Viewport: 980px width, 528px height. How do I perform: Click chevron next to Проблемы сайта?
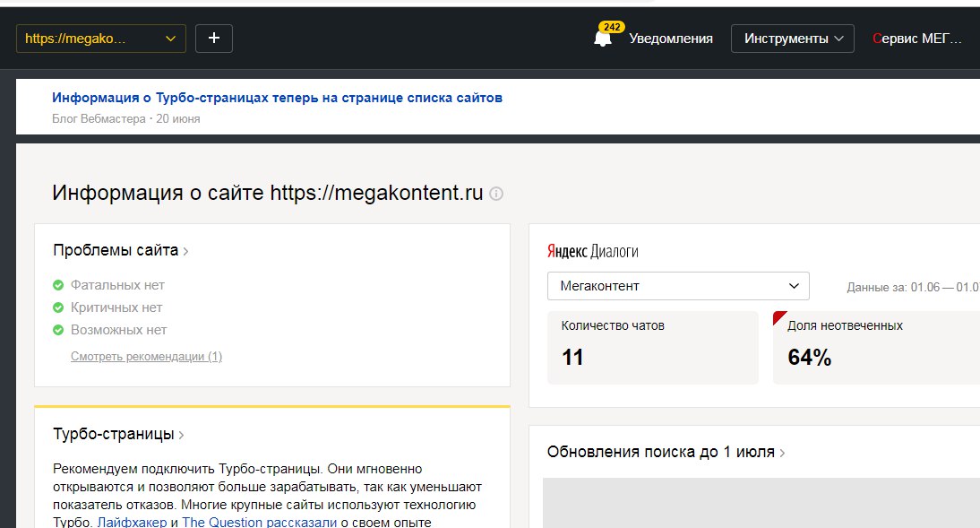pos(185,252)
